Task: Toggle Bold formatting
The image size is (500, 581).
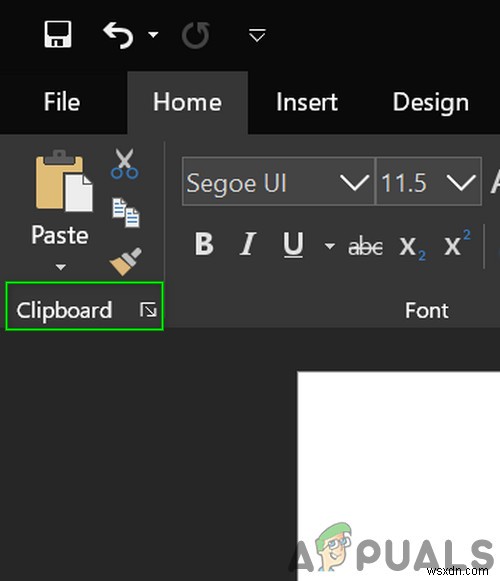Action: click(204, 244)
